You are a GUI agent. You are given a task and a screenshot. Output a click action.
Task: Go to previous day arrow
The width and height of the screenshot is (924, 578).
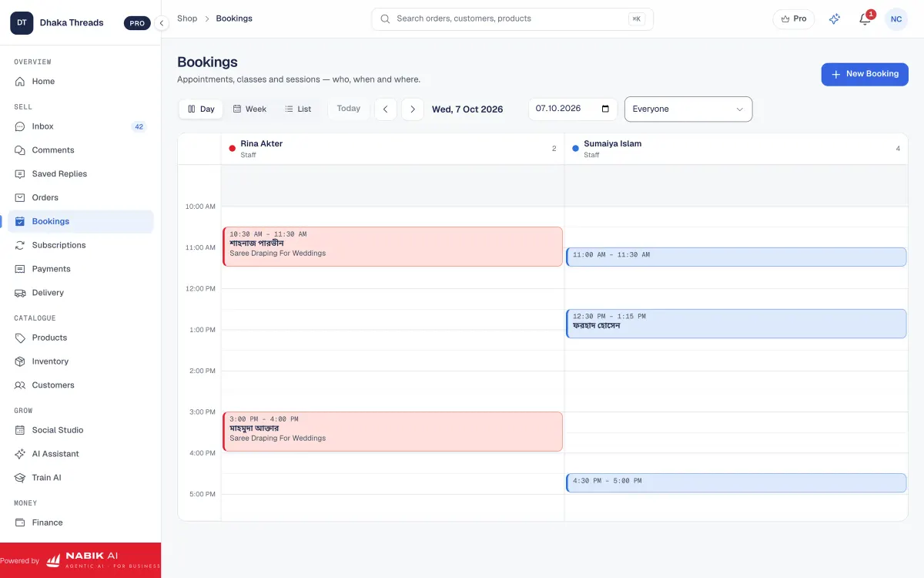tap(386, 109)
